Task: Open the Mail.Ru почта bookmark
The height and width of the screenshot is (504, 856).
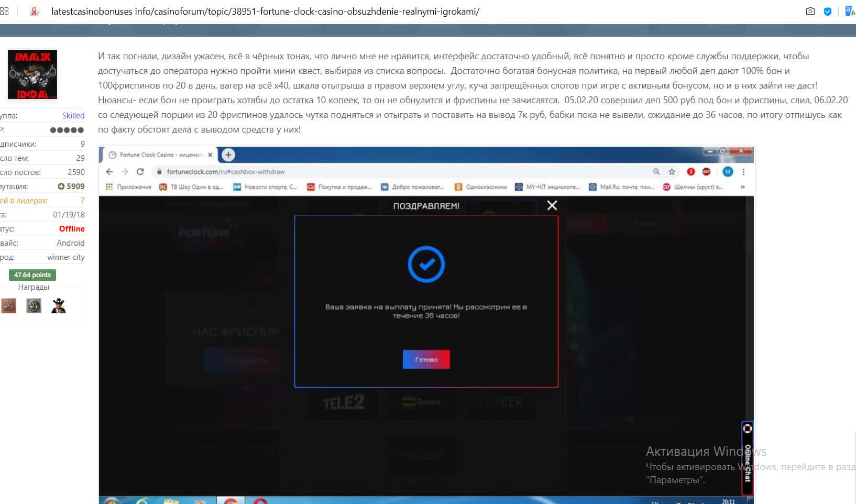Action: pyautogui.click(x=622, y=187)
